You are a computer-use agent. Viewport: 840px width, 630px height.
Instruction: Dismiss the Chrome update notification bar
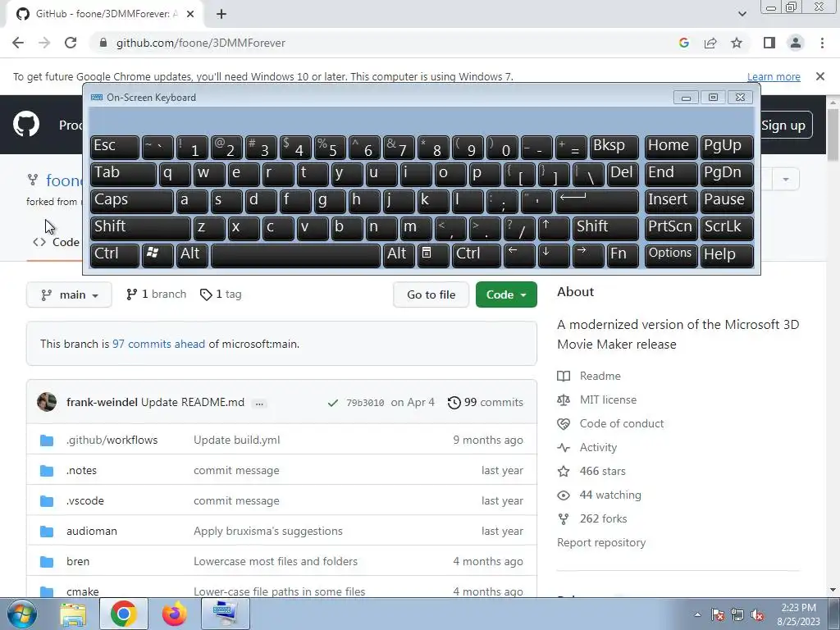[820, 76]
